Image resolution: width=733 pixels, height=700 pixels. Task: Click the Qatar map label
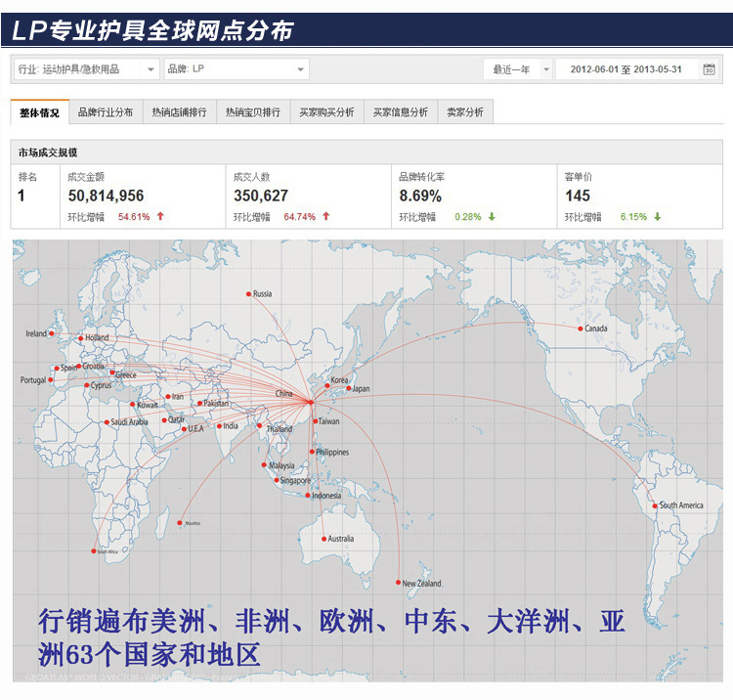point(176,419)
